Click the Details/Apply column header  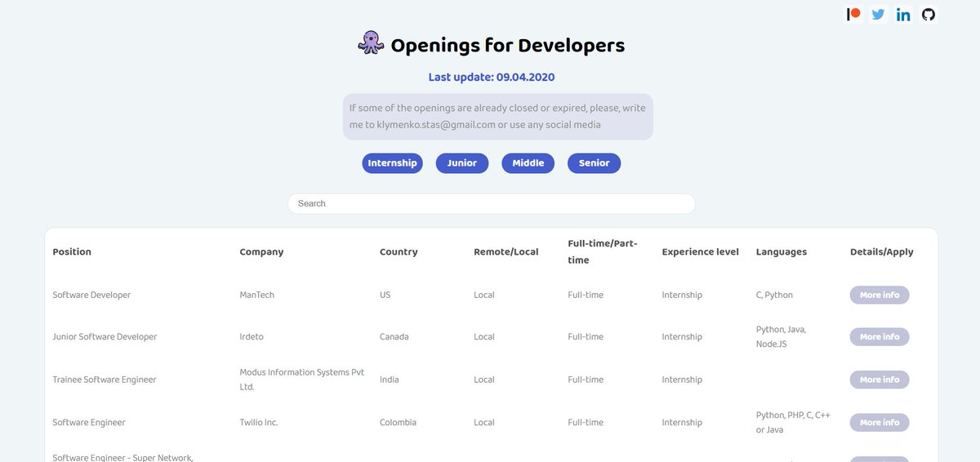882,252
